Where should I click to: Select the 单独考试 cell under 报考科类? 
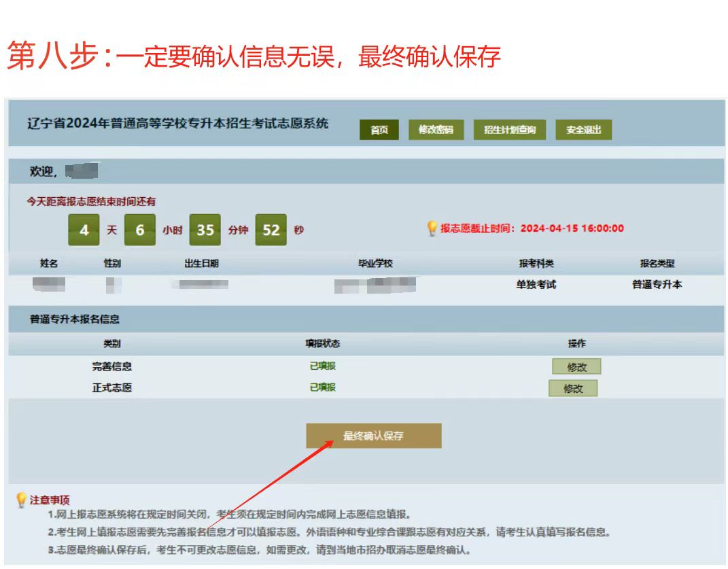coord(536,285)
